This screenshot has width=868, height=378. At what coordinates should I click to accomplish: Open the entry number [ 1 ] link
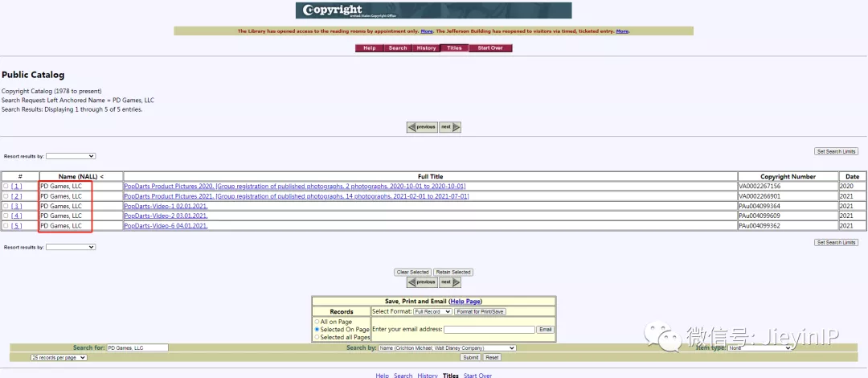(17, 187)
